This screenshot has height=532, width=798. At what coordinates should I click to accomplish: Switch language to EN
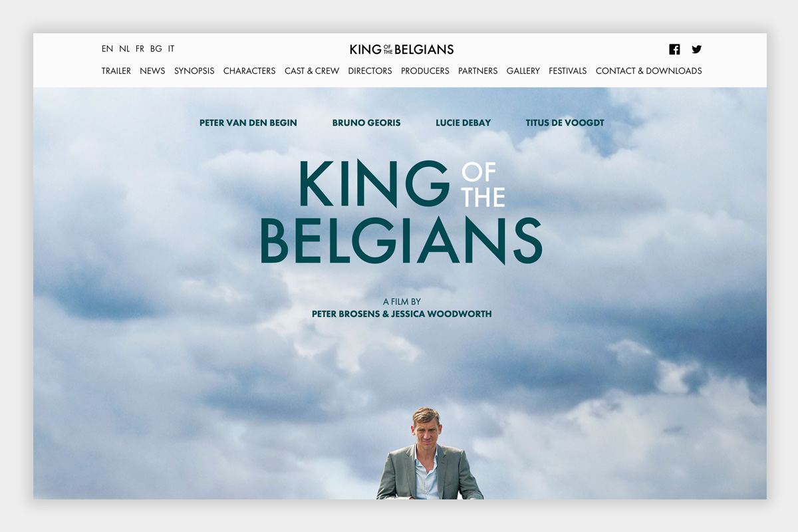107,49
